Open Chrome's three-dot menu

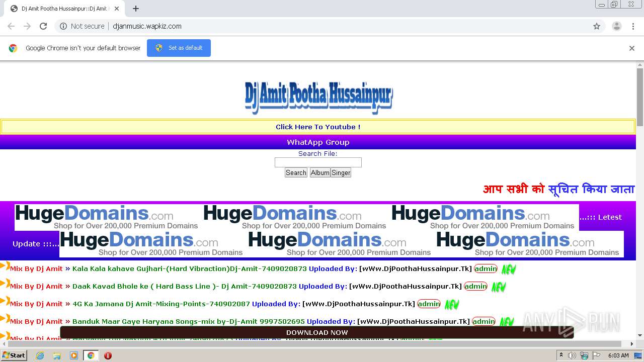633,26
